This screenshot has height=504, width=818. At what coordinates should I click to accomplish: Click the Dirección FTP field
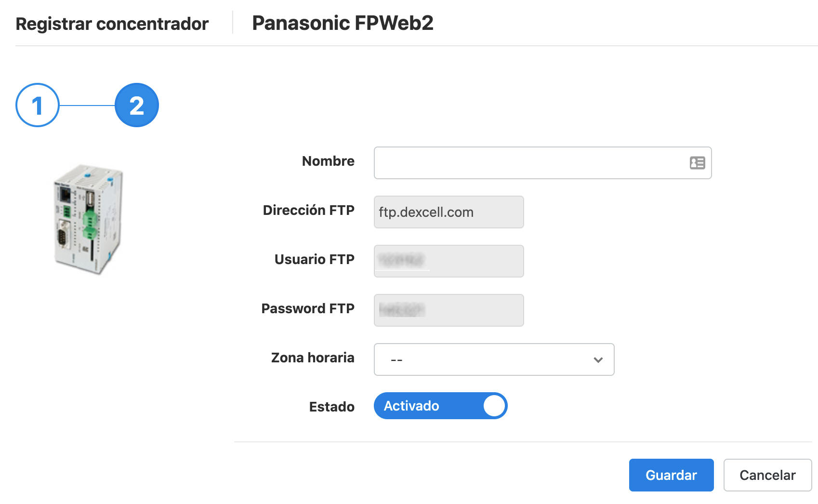(x=449, y=212)
